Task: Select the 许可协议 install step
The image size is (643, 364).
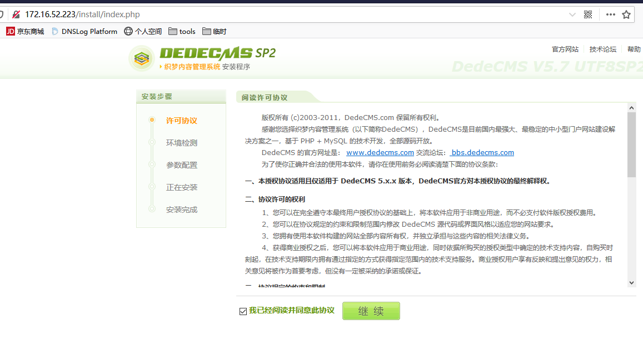Action: point(181,121)
